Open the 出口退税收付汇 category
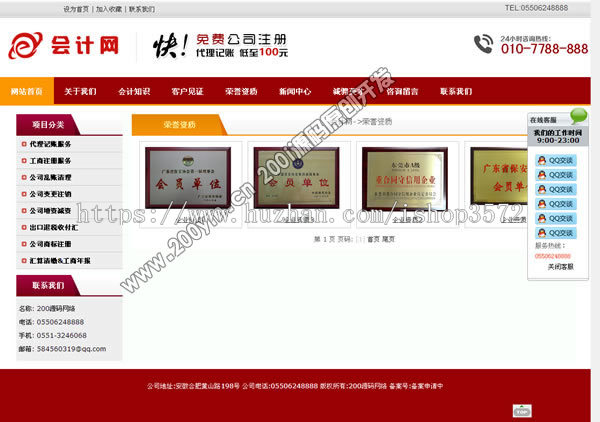This screenshot has height=422, width=600. pyautogui.click(x=54, y=227)
